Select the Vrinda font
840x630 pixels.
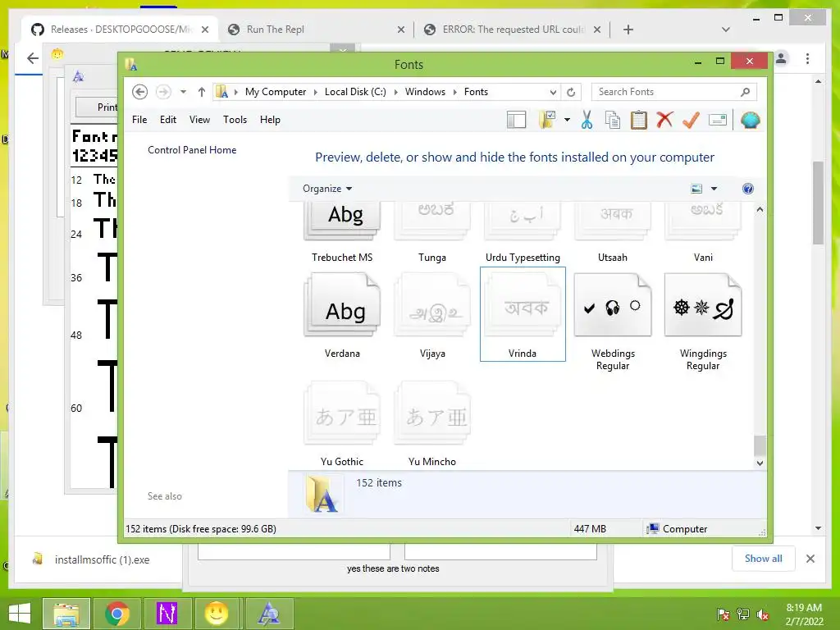(x=523, y=314)
